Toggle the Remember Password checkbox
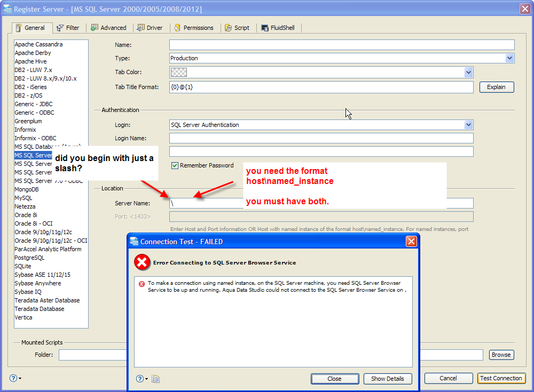Viewport: 534px width, 392px height. (175, 166)
